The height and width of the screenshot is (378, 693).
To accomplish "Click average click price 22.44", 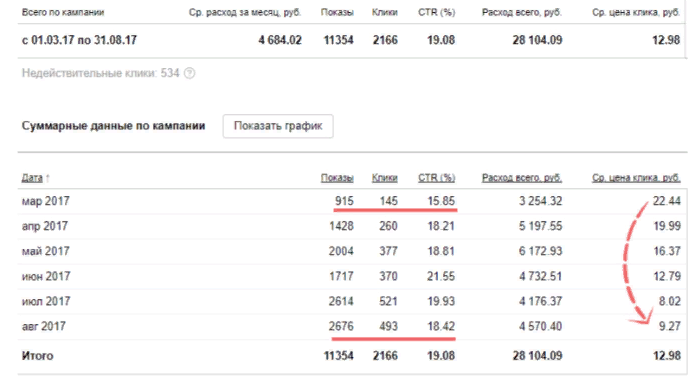I will coord(667,201).
